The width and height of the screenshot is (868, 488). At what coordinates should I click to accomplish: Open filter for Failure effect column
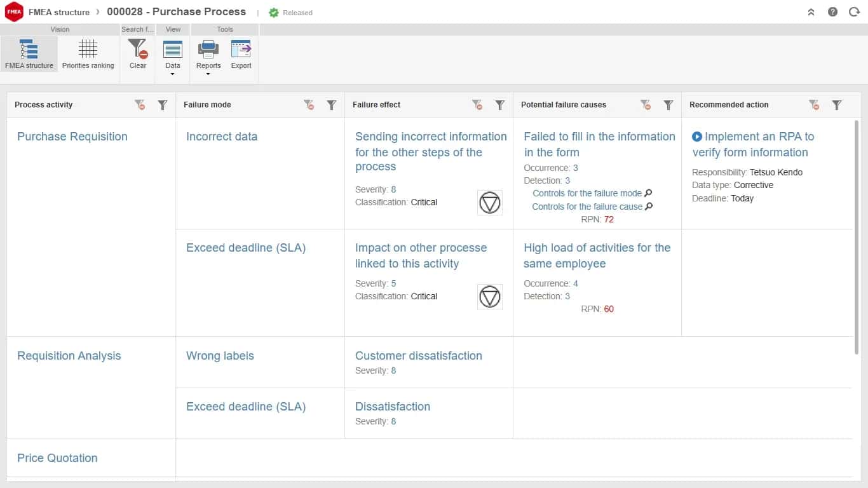coord(500,105)
